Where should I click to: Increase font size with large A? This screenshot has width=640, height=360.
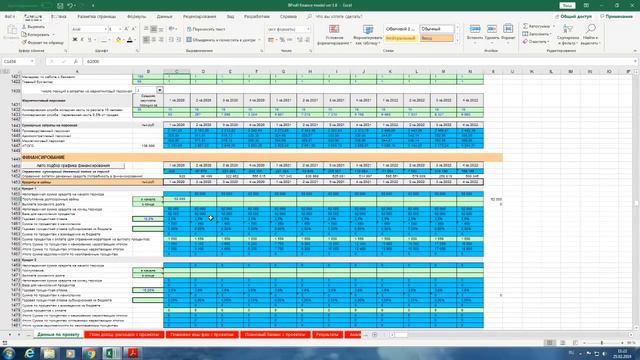click(126, 29)
